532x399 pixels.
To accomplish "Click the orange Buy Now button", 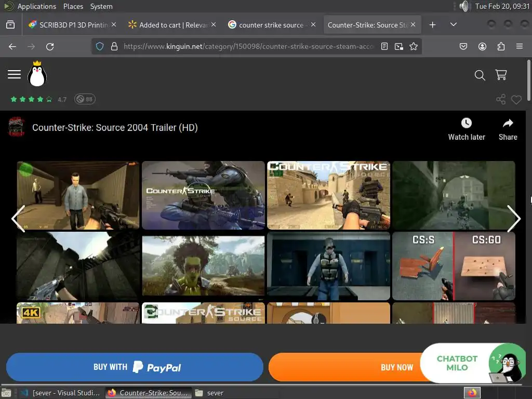I will pos(344,367).
